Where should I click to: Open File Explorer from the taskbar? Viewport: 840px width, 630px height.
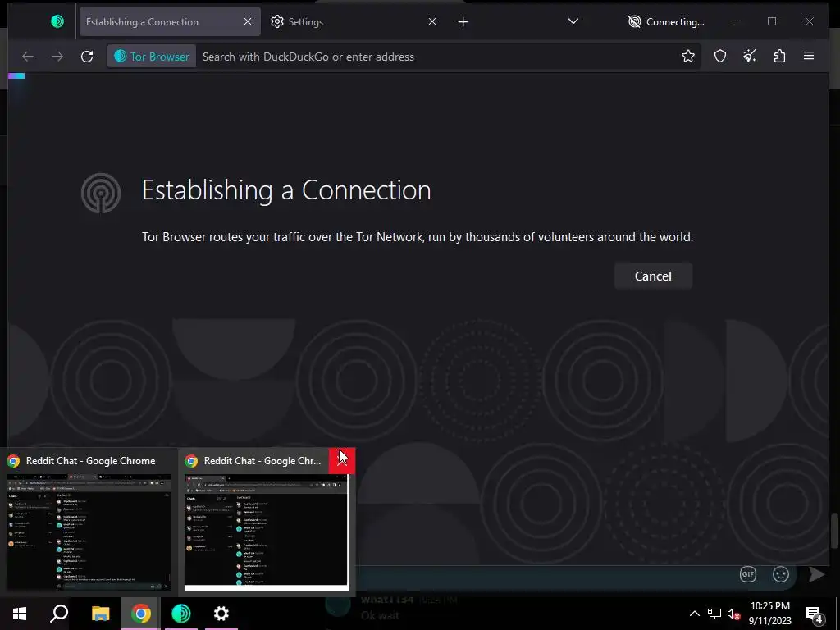100,614
